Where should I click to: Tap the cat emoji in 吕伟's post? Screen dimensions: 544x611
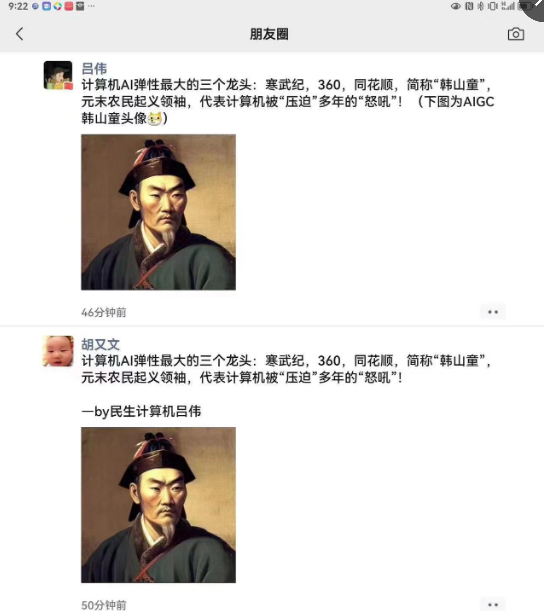pos(155,118)
